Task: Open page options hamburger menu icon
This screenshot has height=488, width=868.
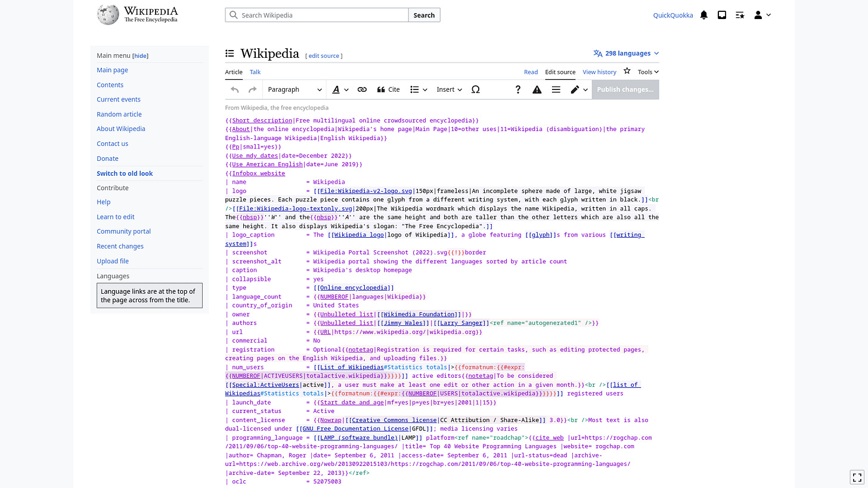Action: (556, 89)
